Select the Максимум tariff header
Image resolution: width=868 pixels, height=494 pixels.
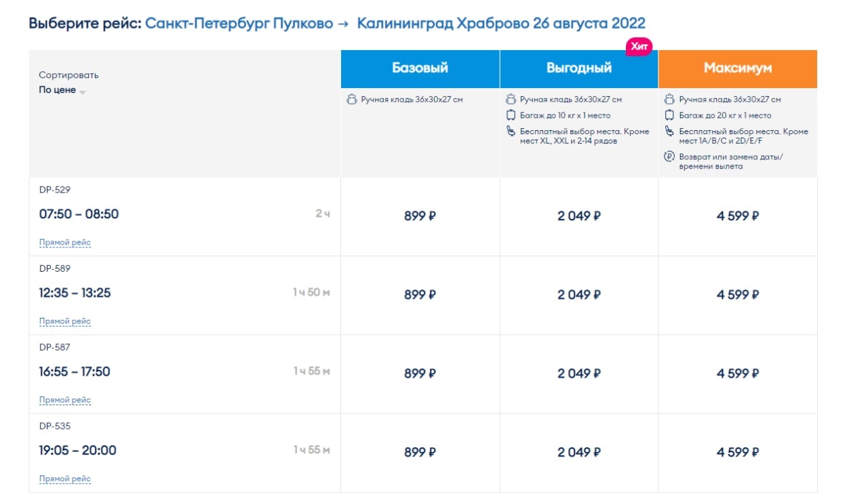(737, 68)
